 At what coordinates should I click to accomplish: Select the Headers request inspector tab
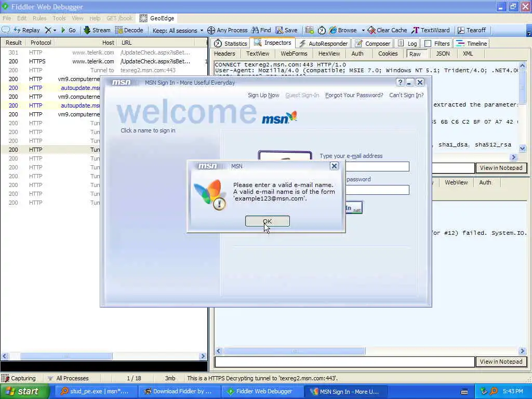click(224, 54)
